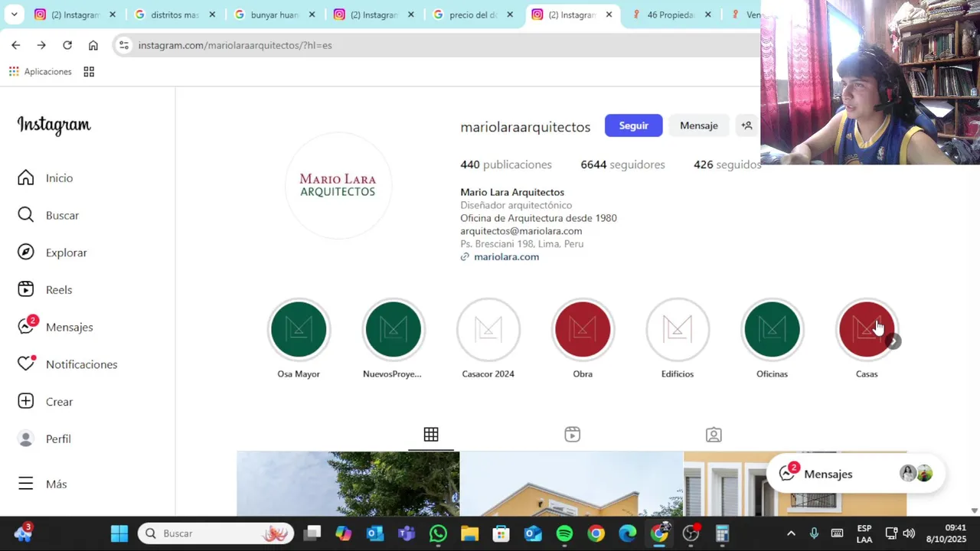Open the tab groups grid icon
The width and height of the screenshot is (980, 551).
[89, 71]
